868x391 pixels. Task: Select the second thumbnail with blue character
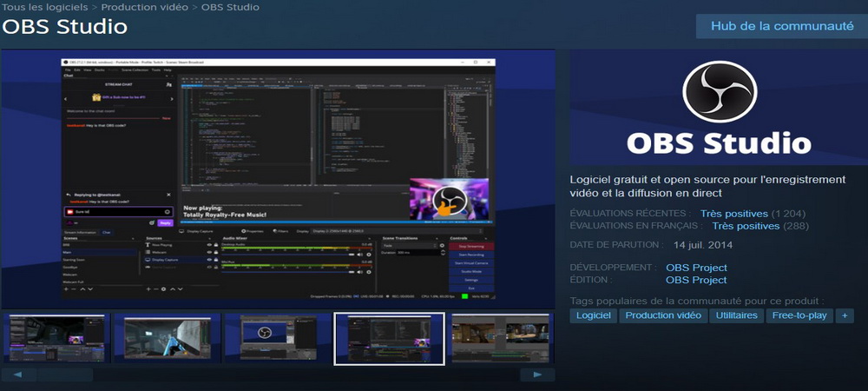click(x=167, y=338)
